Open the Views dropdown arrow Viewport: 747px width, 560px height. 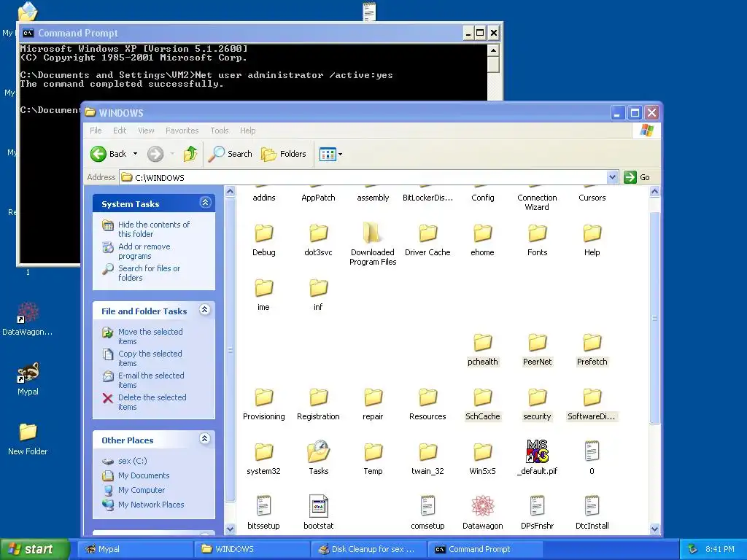point(340,155)
